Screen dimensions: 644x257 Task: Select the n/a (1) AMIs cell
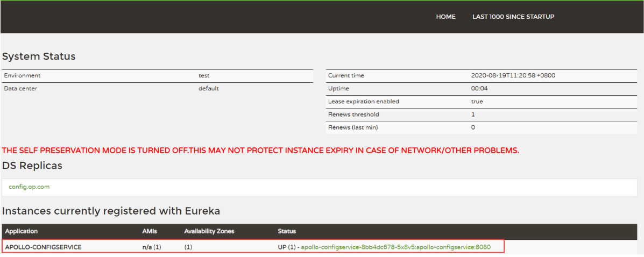[x=152, y=247]
